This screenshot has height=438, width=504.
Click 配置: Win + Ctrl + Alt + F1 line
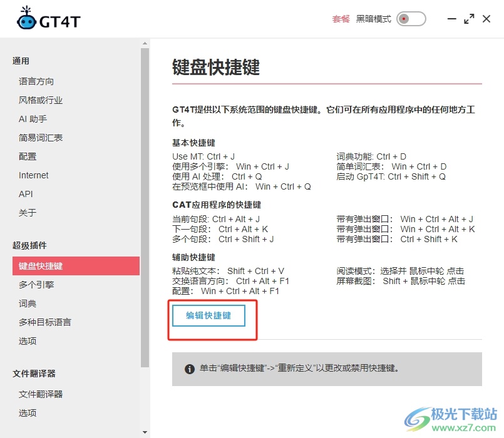point(225,291)
